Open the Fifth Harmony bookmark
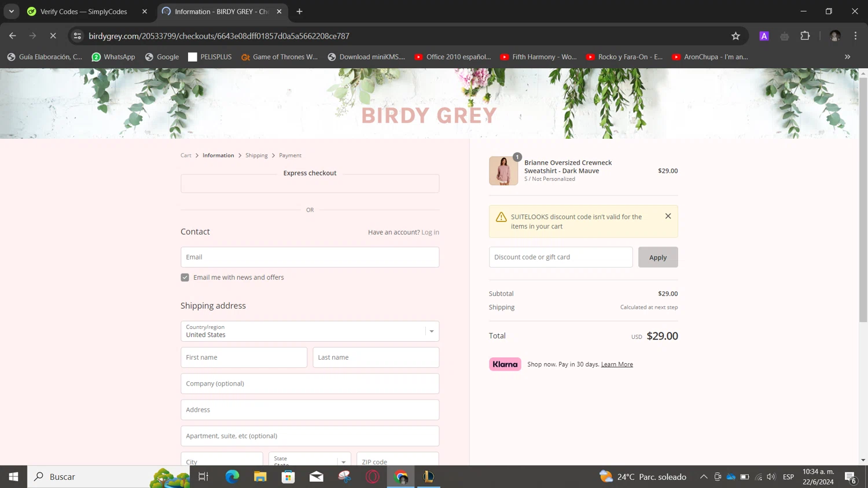Image resolution: width=868 pixels, height=488 pixels. click(x=539, y=57)
